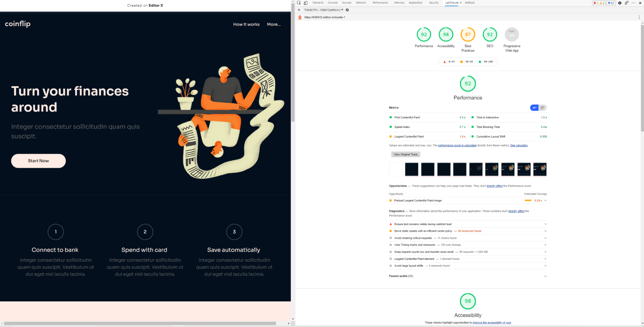Image resolution: width=644 pixels, height=327 pixels.
Task: Expand the Preload Largest Contentful Paint opportunity
Action: tap(545, 200)
